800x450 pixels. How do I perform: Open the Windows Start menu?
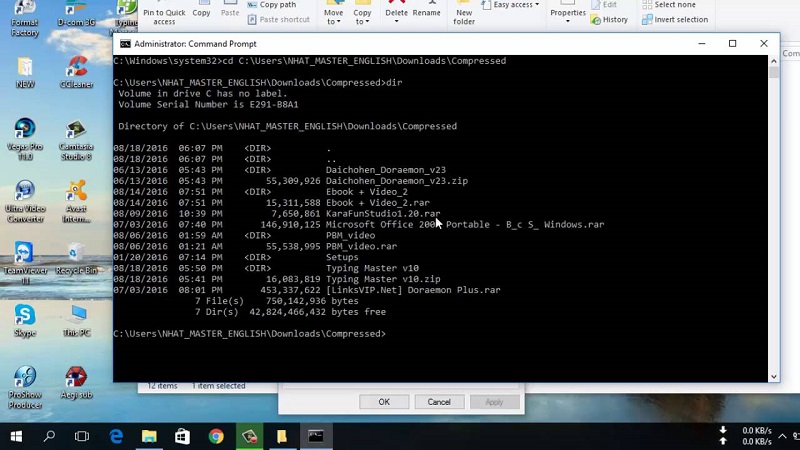coord(16,436)
